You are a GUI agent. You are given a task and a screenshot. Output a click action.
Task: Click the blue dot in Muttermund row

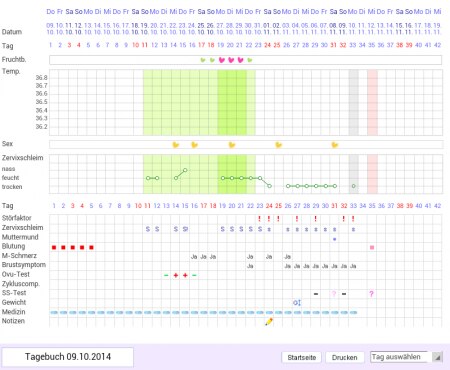pyautogui.click(x=335, y=239)
